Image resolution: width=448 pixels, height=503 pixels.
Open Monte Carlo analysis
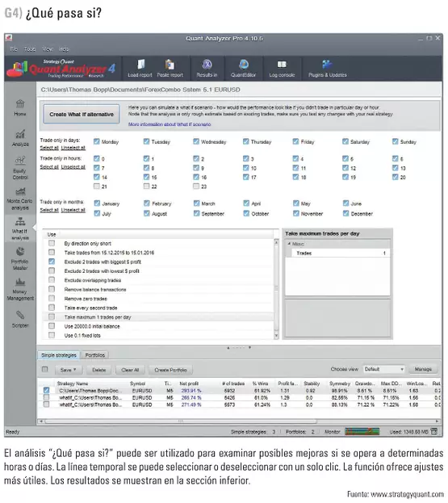tap(20, 199)
